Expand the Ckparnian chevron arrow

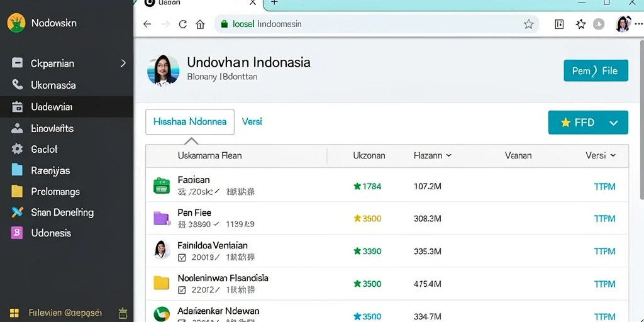click(123, 64)
